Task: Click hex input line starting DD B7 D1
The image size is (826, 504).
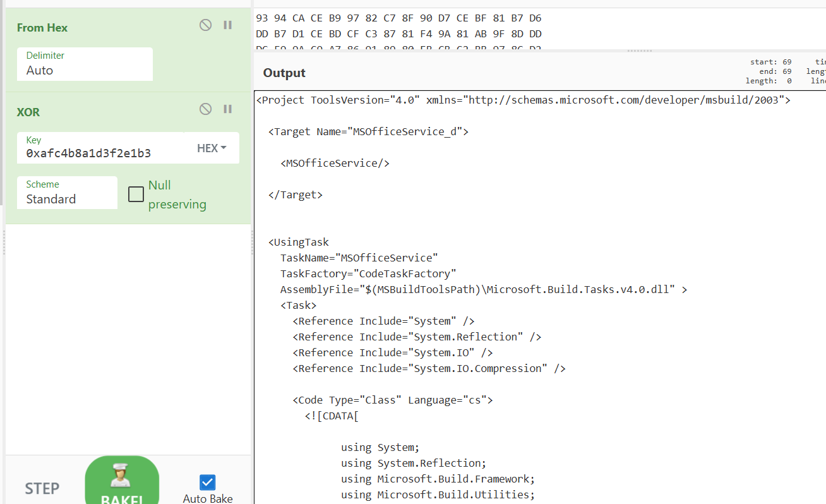Action: click(398, 34)
